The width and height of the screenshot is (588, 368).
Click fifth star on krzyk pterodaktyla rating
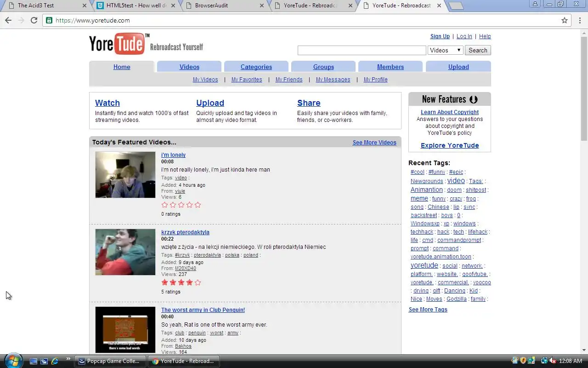click(x=198, y=282)
